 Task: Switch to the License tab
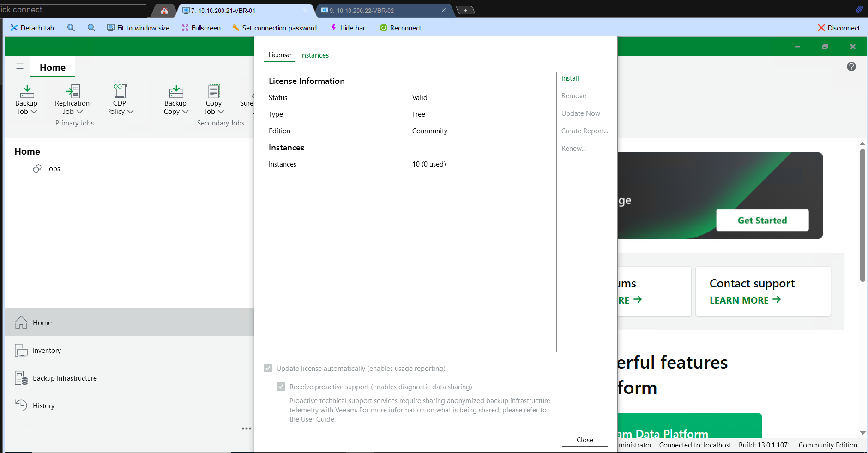click(x=279, y=55)
